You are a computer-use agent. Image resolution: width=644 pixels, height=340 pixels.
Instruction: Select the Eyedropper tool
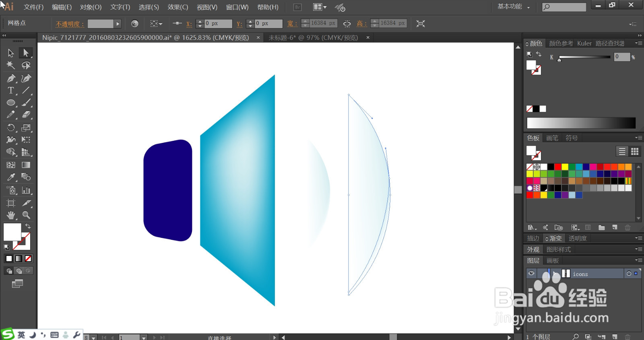(x=11, y=177)
